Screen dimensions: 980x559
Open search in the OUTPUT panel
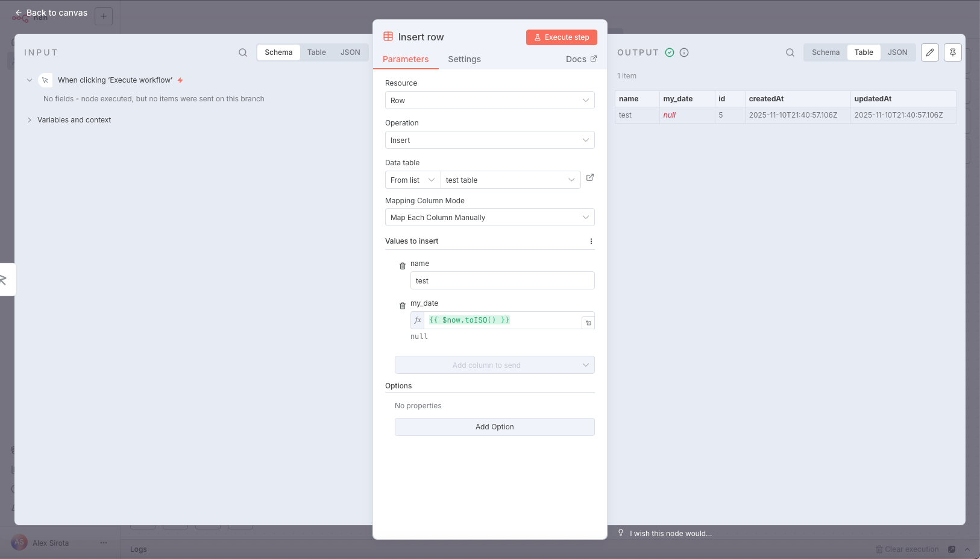[x=790, y=52]
